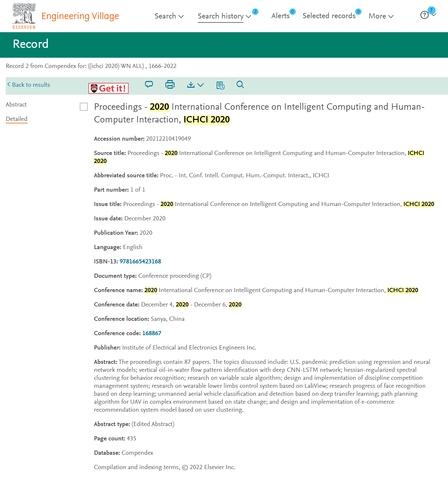Open Selected records
The width and height of the screenshot is (448, 493).
(x=329, y=16)
